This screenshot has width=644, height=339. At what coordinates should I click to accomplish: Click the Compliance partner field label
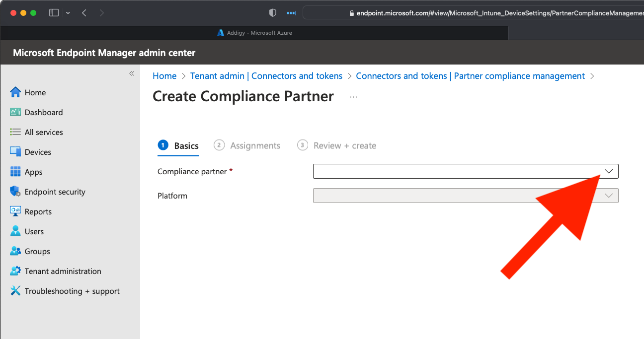pyautogui.click(x=192, y=171)
